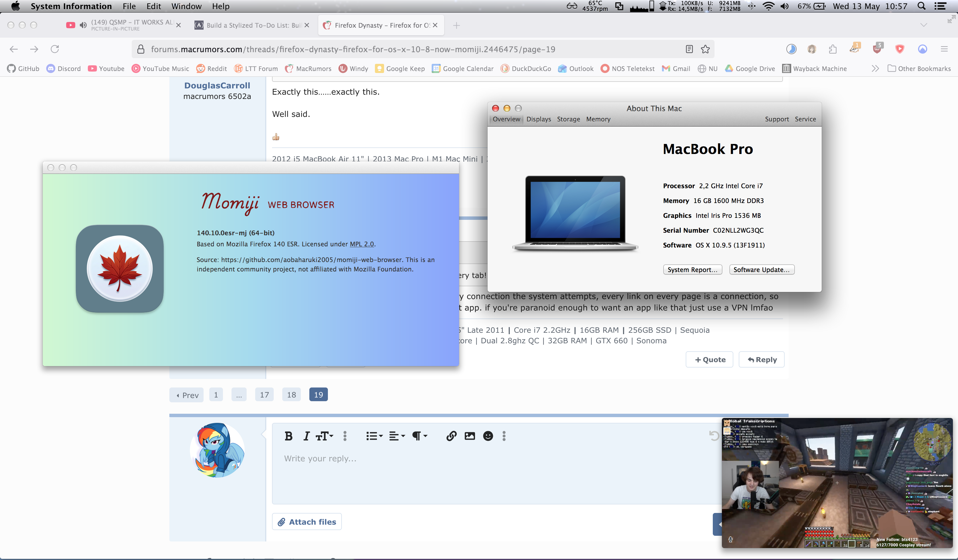Click the picture-in-picture video

coord(837,483)
